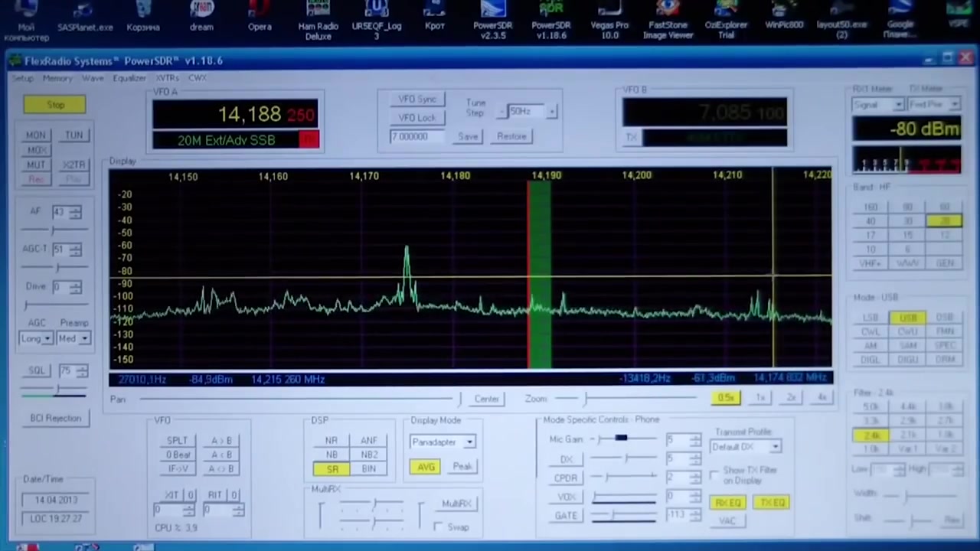
Task: Toggle the Peak display button
Action: tap(462, 467)
